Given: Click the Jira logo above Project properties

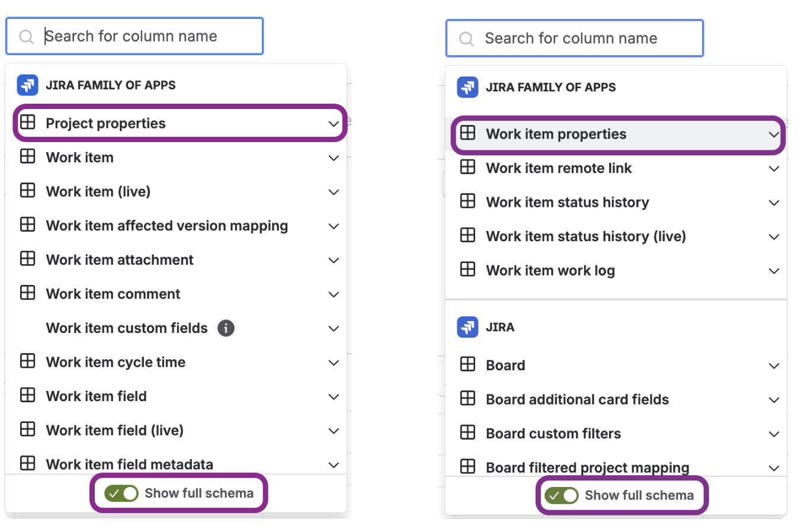Looking at the screenshot, I should pyautogui.click(x=28, y=85).
